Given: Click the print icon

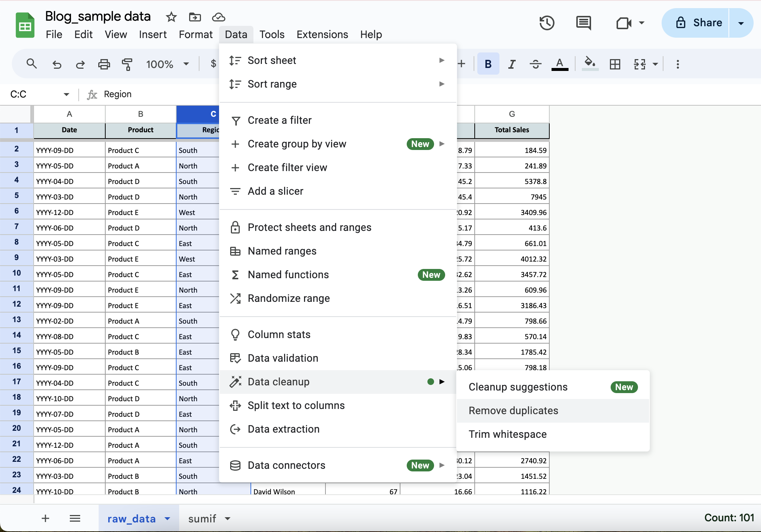Looking at the screenshot, I should tap(104, 64).
